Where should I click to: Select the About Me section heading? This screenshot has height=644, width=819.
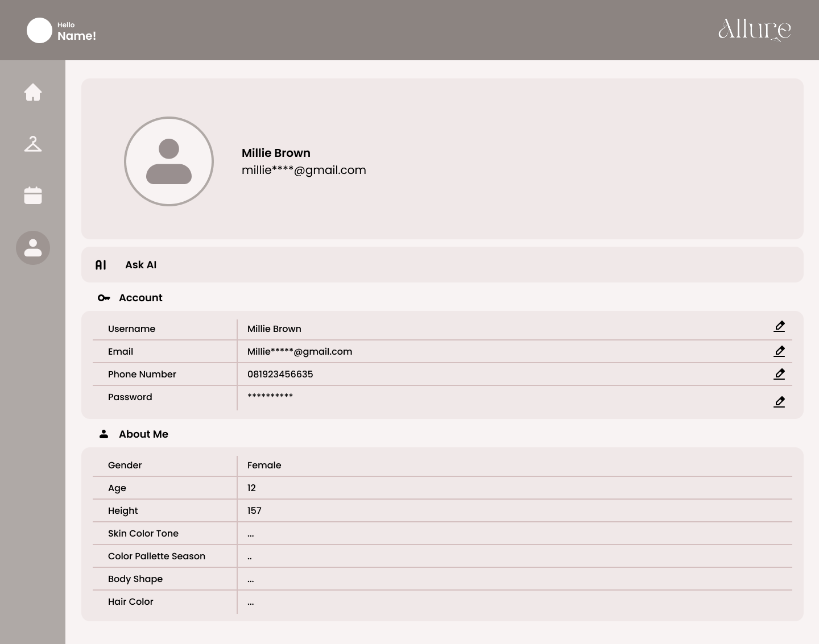click(143, 434)
